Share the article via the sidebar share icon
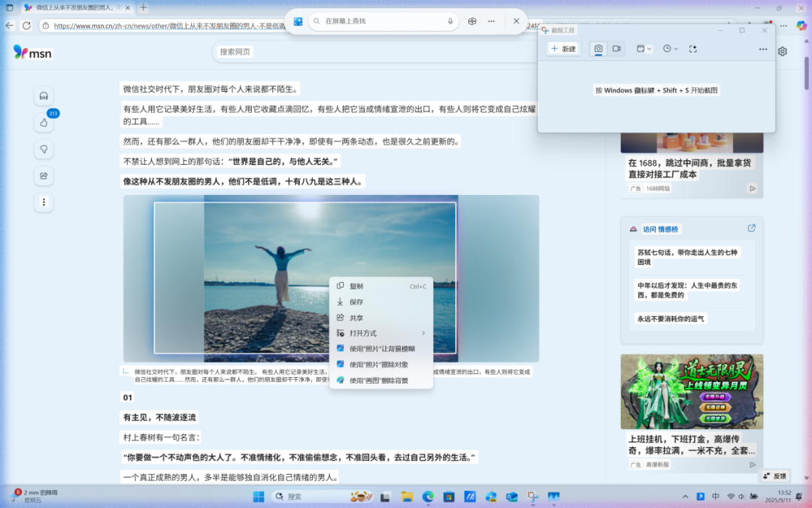The width and height of the screenshot is (812, 508). tap(44, 175)
